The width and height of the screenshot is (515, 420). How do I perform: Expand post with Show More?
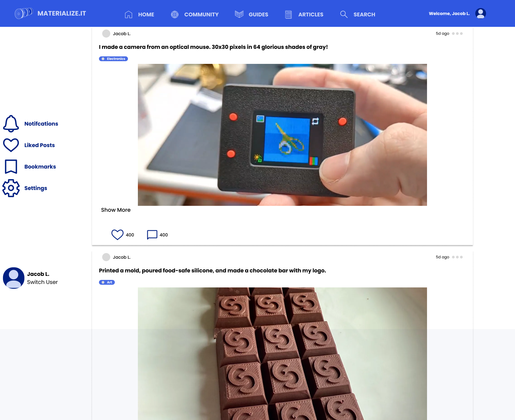[116, 210]
